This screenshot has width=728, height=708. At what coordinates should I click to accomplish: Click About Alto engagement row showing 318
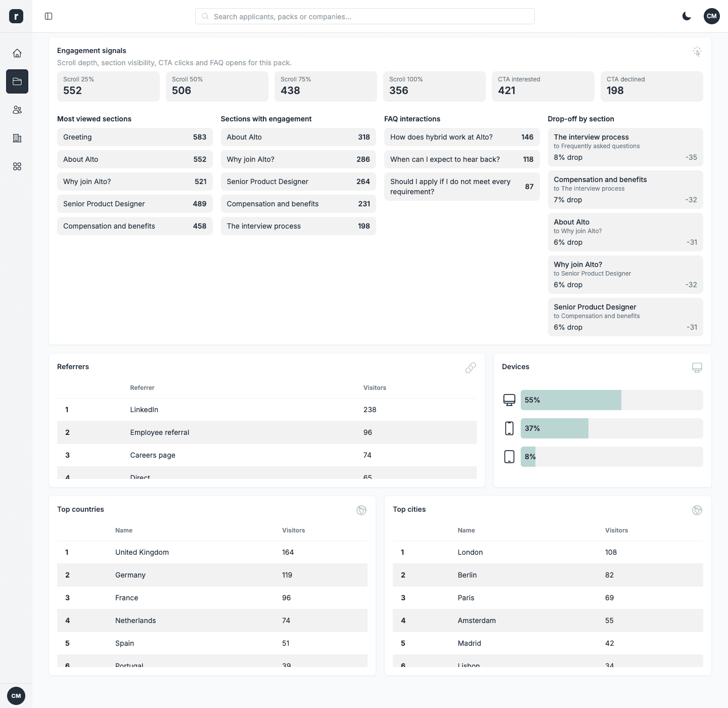click(298, 137)
